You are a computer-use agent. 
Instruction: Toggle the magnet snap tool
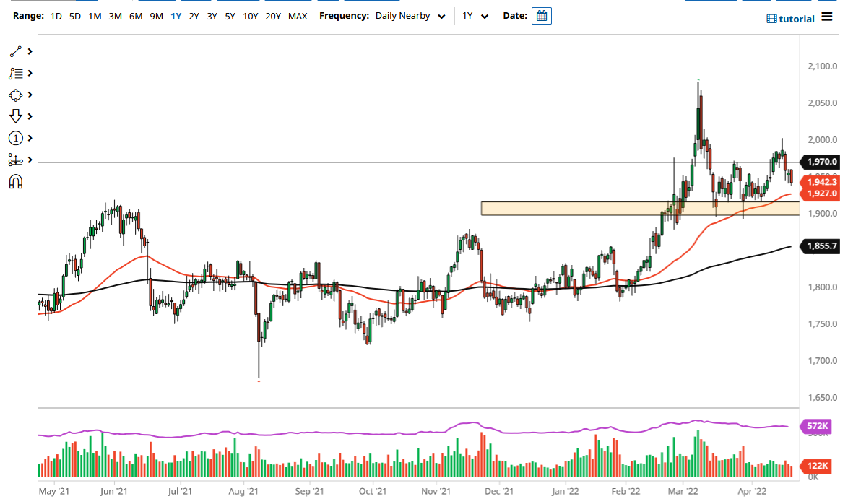[14, 182]
